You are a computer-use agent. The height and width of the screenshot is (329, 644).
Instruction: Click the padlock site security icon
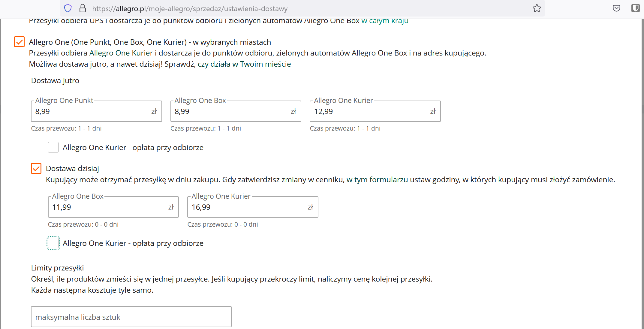(83, 8)
